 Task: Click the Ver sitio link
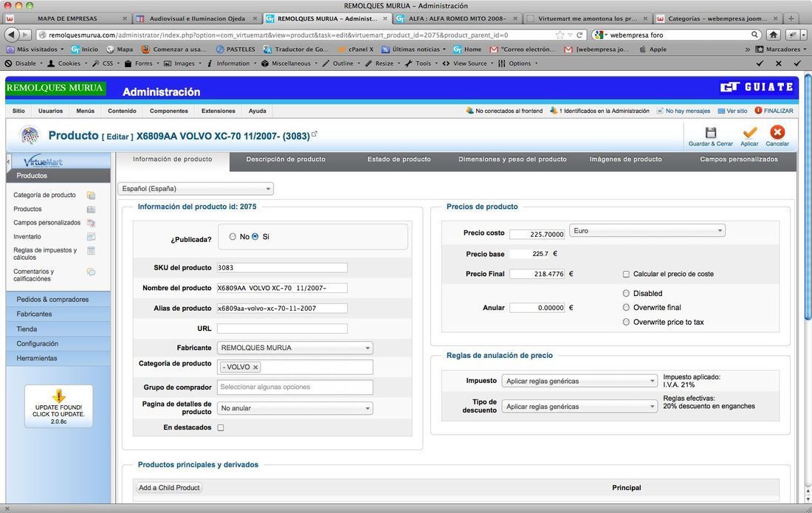click(737, 111)
